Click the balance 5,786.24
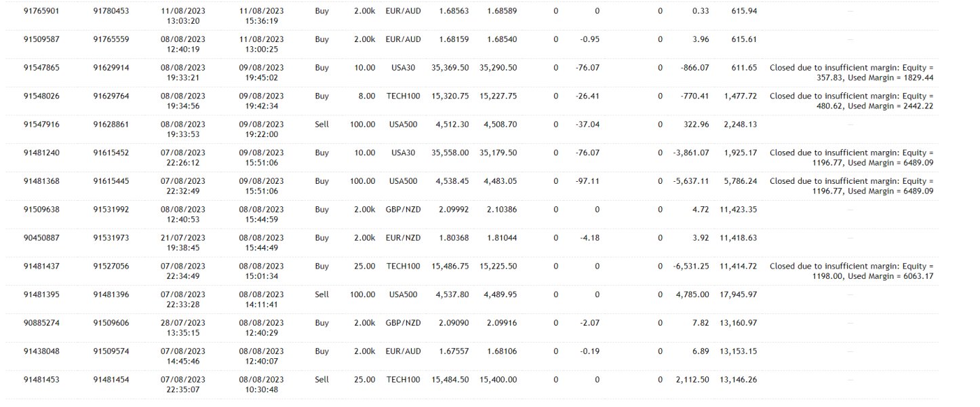The height and width of the screenshot is (407, 980). 739,182
